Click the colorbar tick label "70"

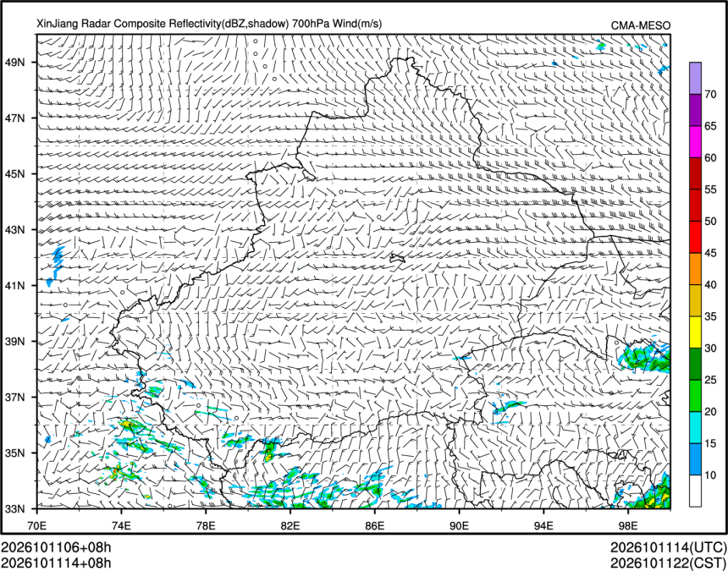[x=711, y=95]
